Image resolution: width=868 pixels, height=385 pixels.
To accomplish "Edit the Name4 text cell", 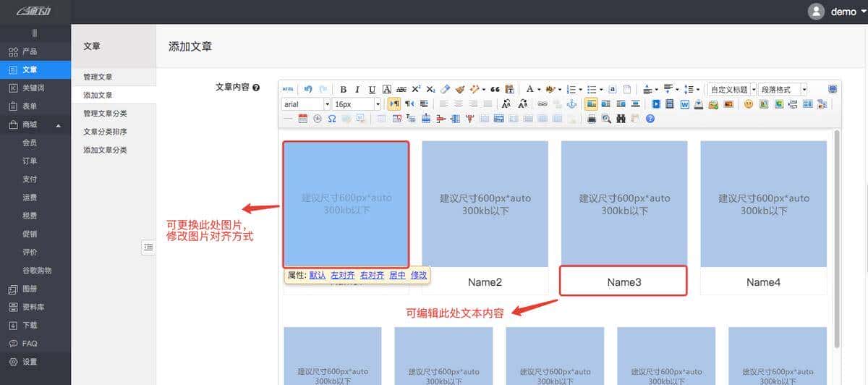I will coord(763,282).
